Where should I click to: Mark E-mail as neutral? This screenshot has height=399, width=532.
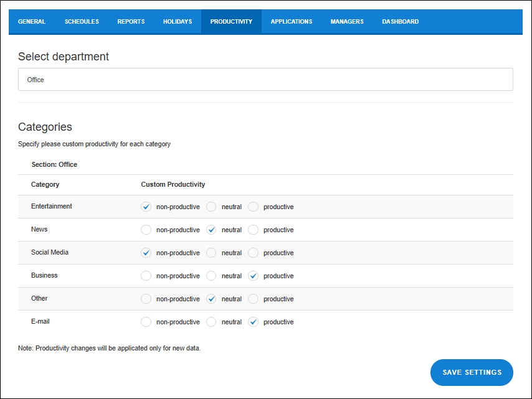click(x=210, y=322)
